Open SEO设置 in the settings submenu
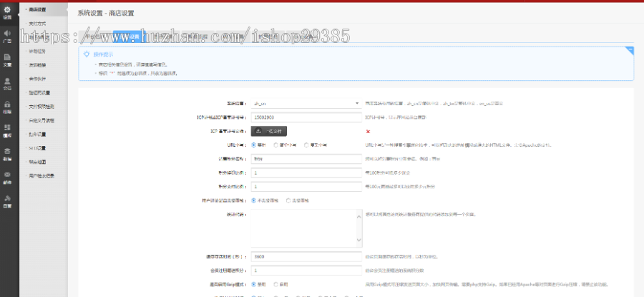The width and height of the screenshot is (644, 297). click(x=37, y=148)
